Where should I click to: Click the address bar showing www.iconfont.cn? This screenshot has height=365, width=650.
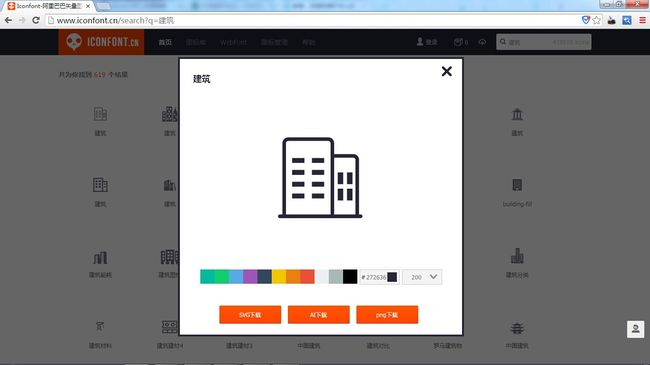click(313, 20)
